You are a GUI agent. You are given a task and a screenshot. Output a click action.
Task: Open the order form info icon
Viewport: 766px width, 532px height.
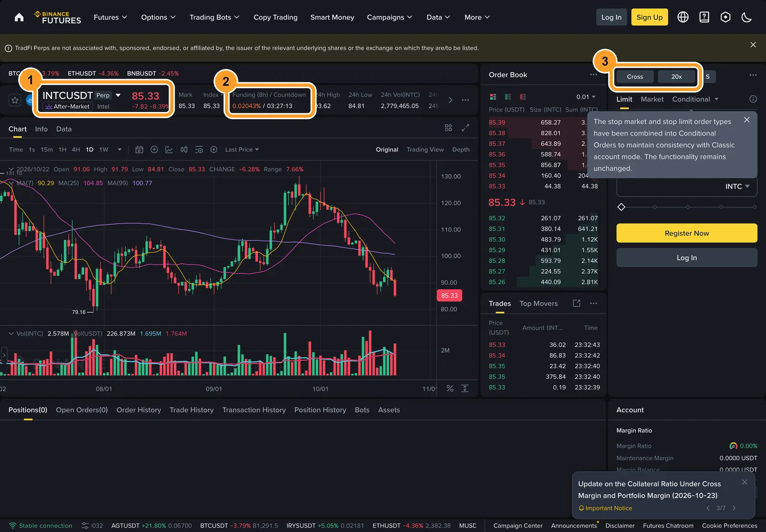[x=753, y=99]
